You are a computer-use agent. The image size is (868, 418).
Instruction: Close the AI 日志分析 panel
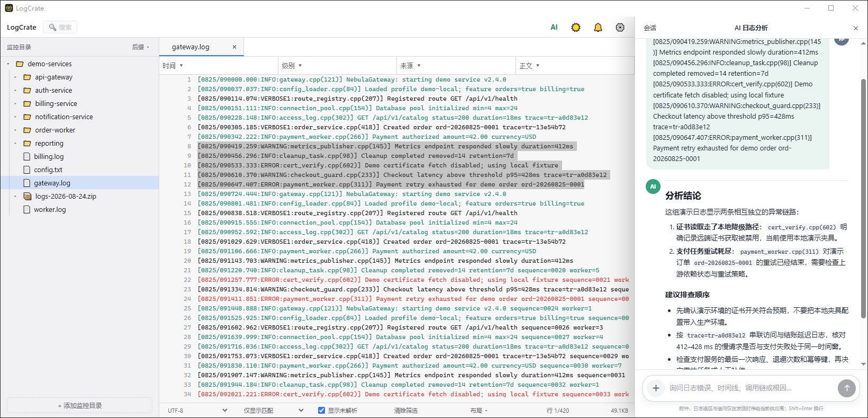click(856, 28)
